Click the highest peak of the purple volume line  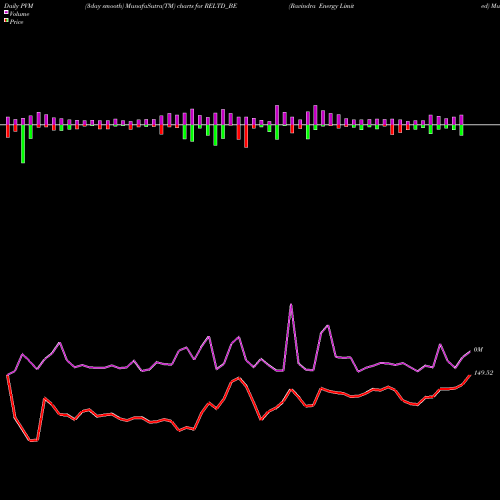291,304
